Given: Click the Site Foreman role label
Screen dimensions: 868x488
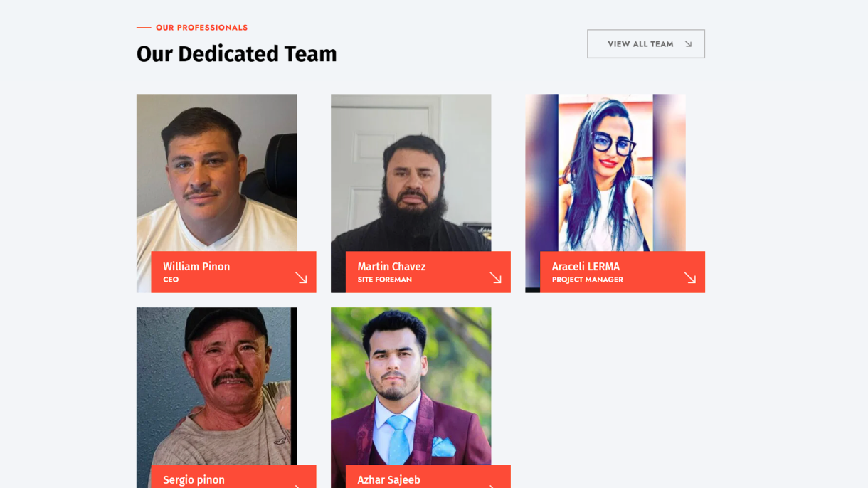Looking at the screenshot, I should [x=384, y=280].
